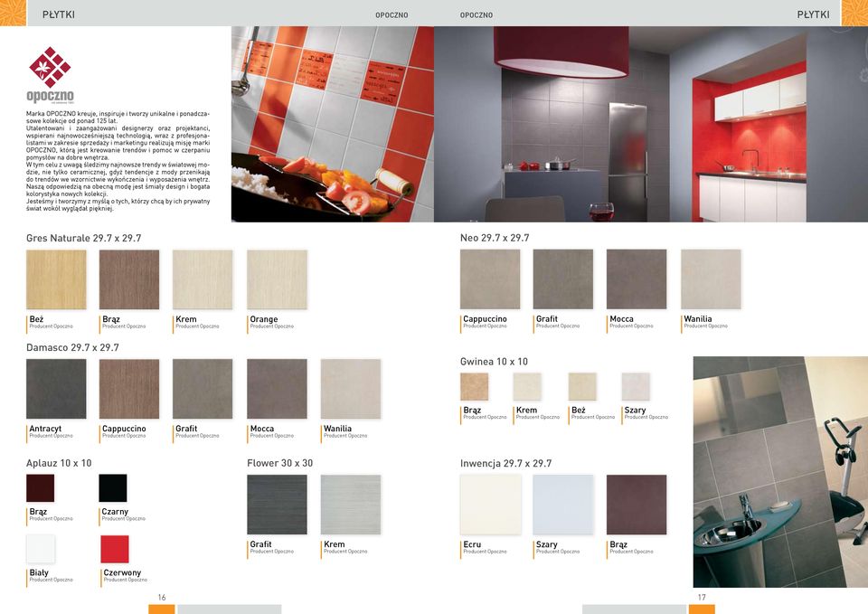This screenshot has height=614, width=868.
Task: Pick the Damasco Grafit tile swatch
Action: click(203, 389)
